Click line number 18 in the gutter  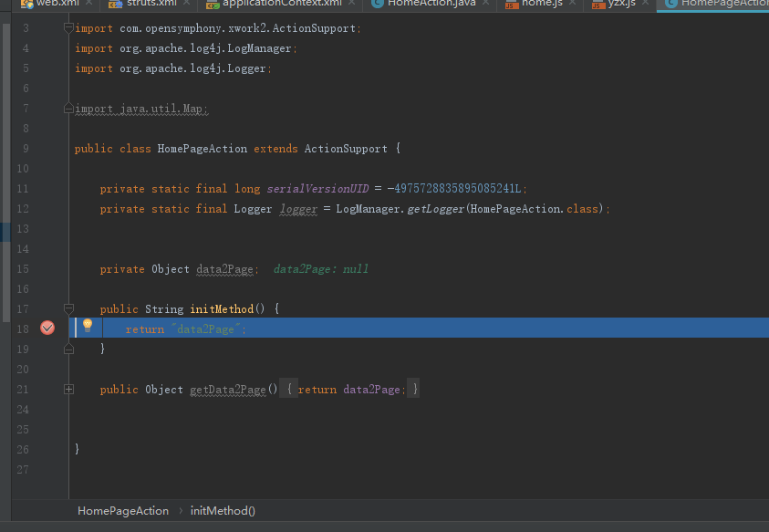22,327
